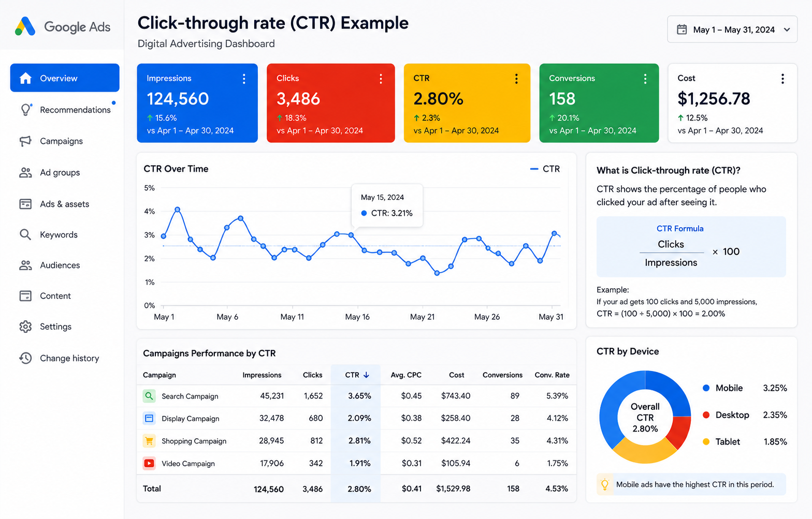
Task: Click Total cost value $1,529.98
Action: pyautogui.click(x=453, y=488)
